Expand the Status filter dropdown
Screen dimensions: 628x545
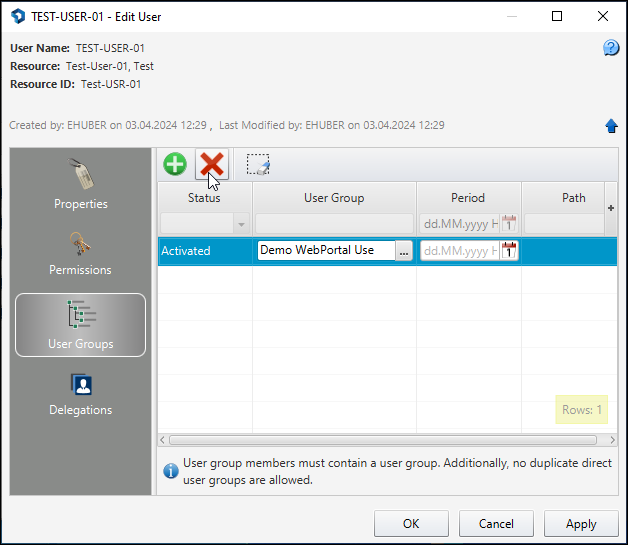tap(241, 224)
